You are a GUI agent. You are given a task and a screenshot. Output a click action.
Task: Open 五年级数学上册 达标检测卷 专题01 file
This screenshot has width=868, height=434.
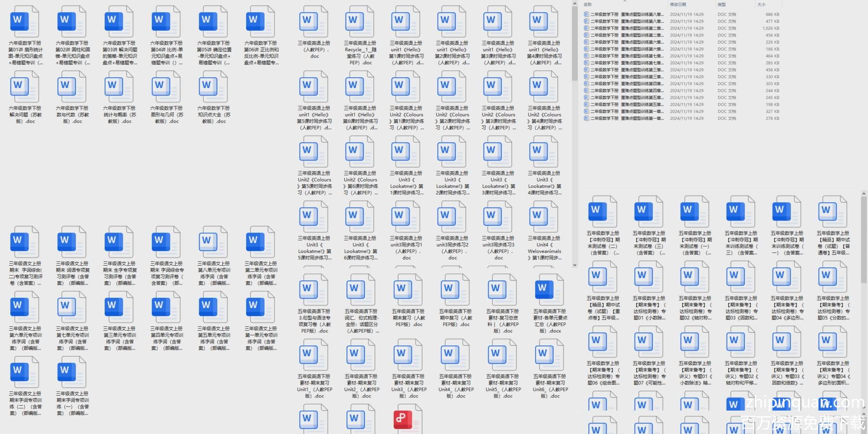click(649, 291)
